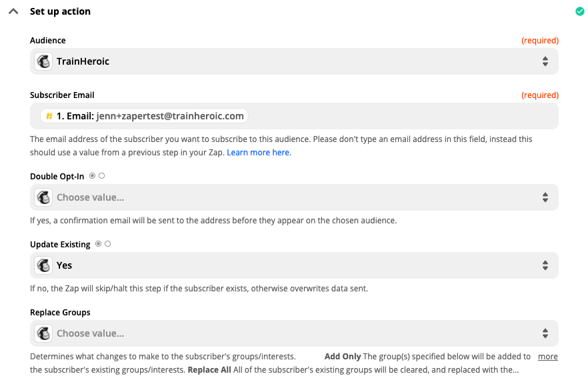The height and width of the screenshot is (382, 588).
Task: Open Double Opt-In Choose value dropdown
Action: pyautogui.click(x=295, y=197)
